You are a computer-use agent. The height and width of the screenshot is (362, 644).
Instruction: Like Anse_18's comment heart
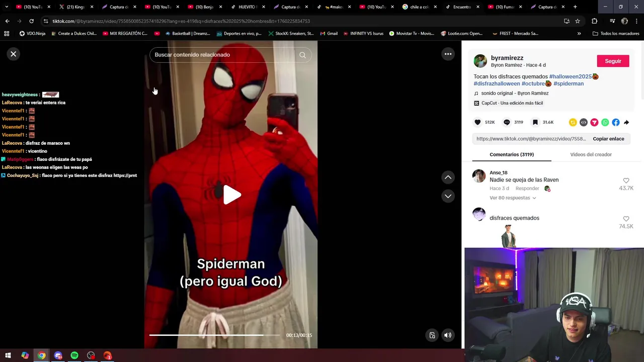tap(626, 180)
